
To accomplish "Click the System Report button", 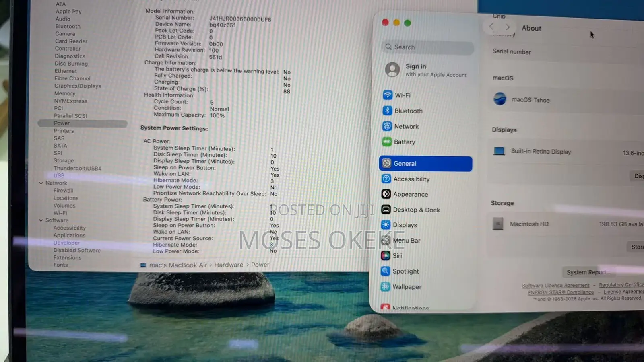I will pyautogui.click(x=588, y=272).
